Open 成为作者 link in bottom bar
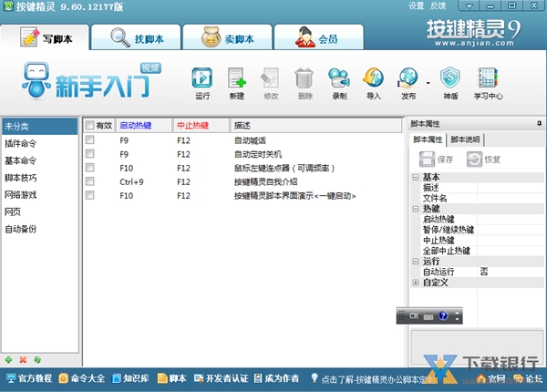The width and height of the screenshot is (547, 392). coord(276,378)
